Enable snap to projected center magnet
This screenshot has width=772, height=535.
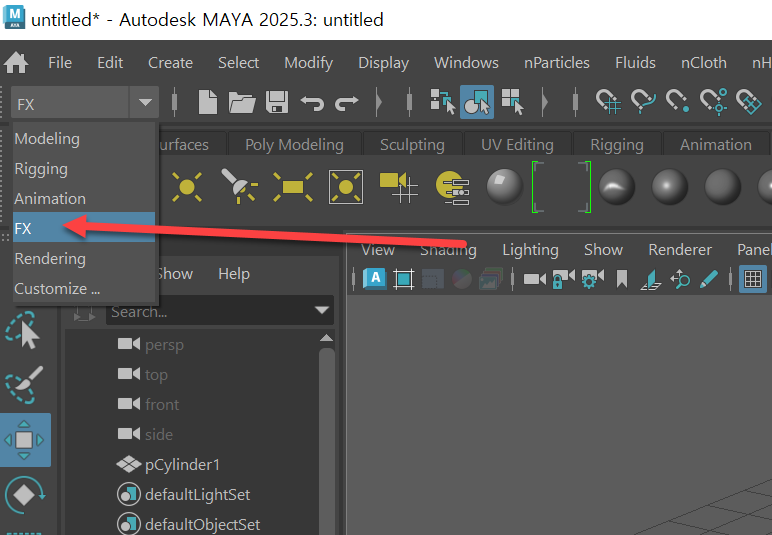click(713, 102)
